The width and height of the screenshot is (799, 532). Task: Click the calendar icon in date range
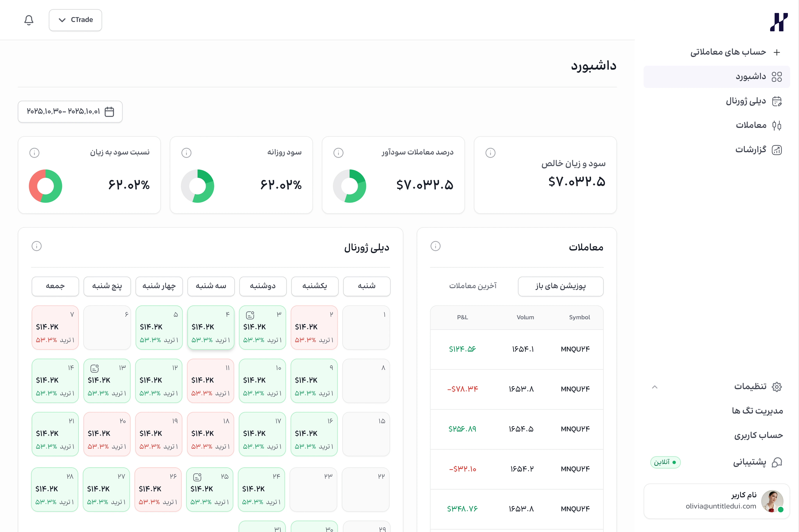tap(109, 112)
